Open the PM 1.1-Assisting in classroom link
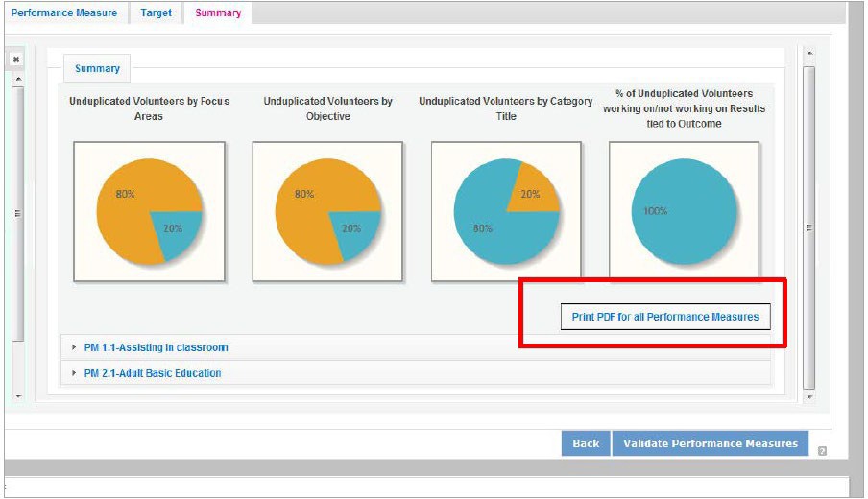Image resolution: width=868 pixels, height=499 pixels. pos(157,347)
